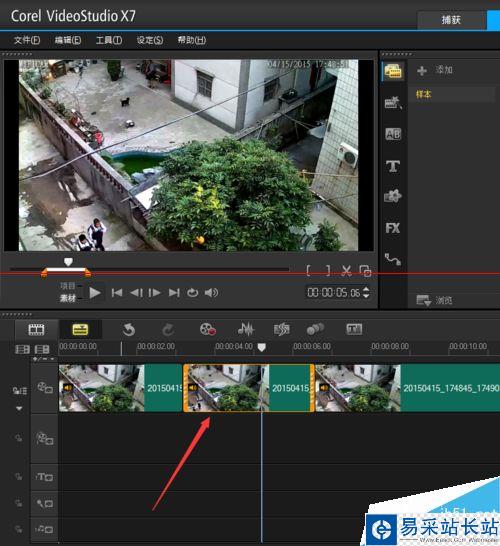Open the Browse (浏览) dropdown
The width and height of the screenshot is (500, 546).
click(x=435, y=300)
